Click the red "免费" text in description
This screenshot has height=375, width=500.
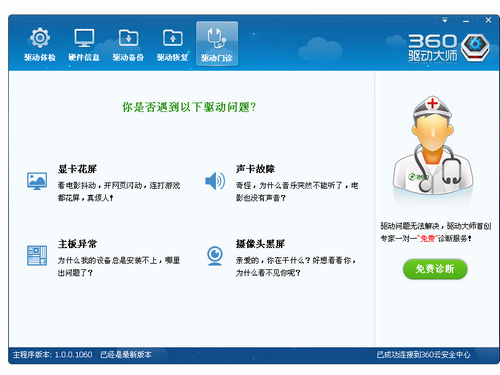(428, 239)
